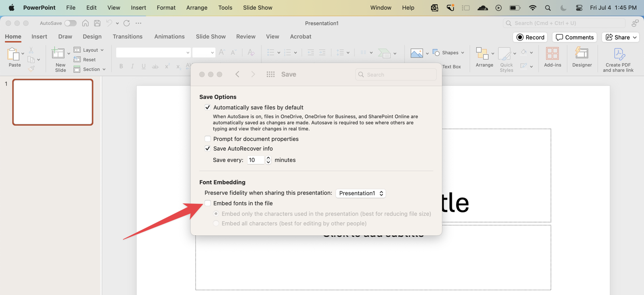Open the Review ribbon tab
The width and height of the screenshot is (644, 295).
click(x=246, y=37)
